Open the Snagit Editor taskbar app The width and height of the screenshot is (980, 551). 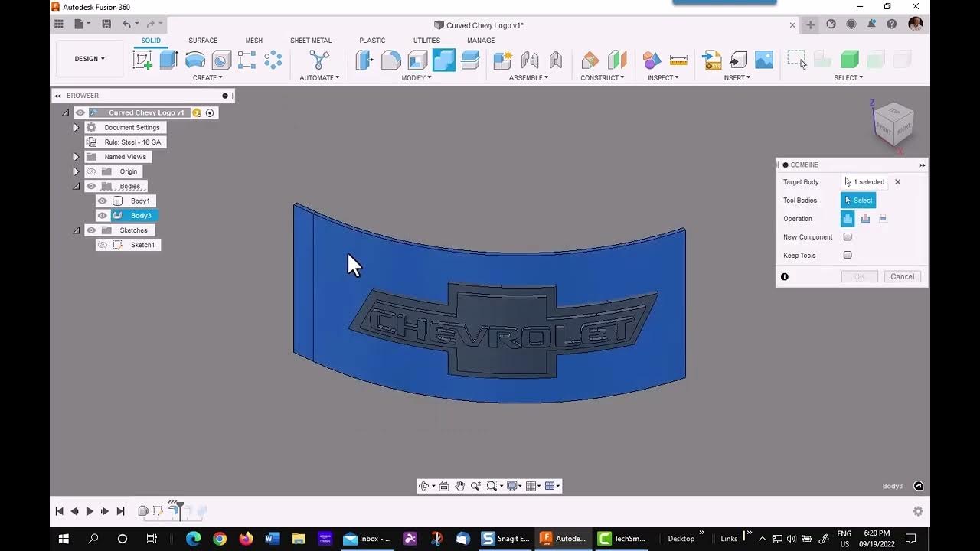coord(505,538)
